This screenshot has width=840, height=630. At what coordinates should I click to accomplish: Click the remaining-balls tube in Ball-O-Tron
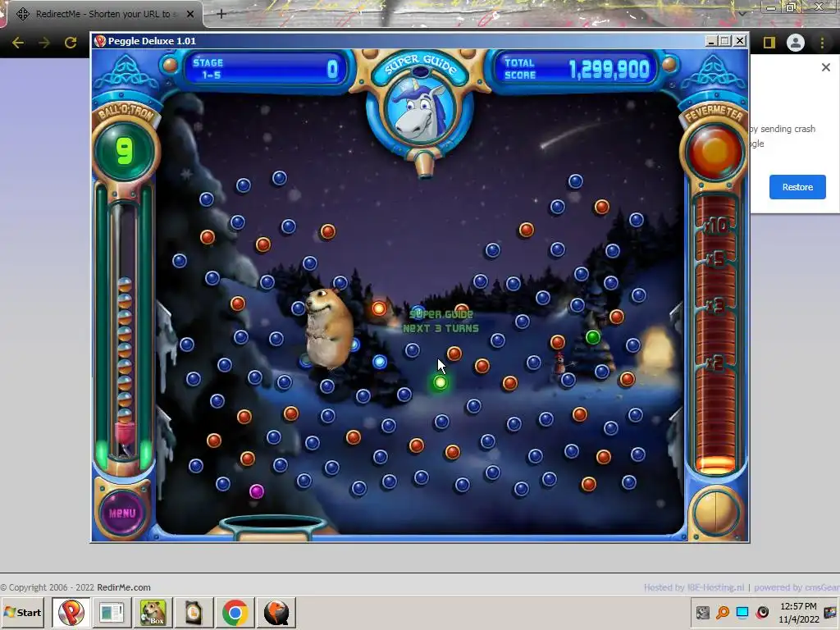pos(125,332)
